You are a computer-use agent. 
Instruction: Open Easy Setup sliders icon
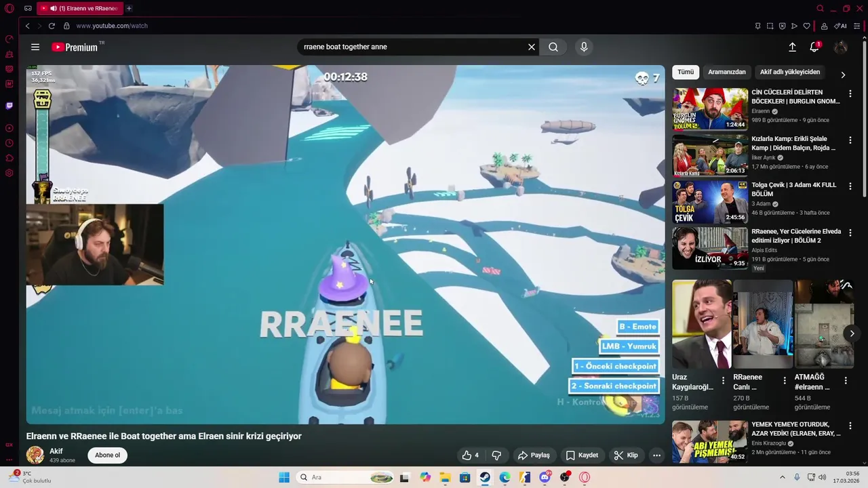[x=857, y=26]
